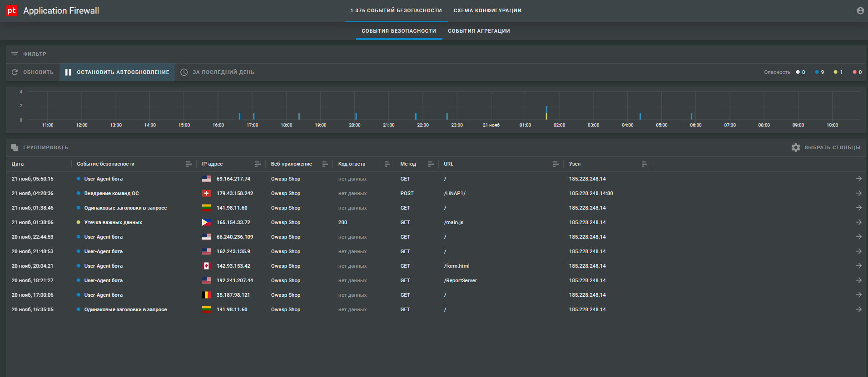868x377 pixels.
Task: Open the Событие безопасности column filter menu
Action: (188, 164)
